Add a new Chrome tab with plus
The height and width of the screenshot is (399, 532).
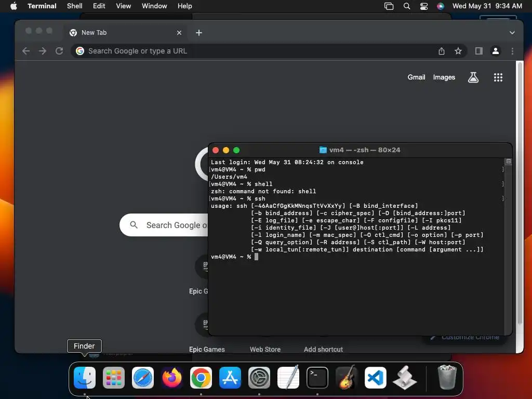[199, 33]
